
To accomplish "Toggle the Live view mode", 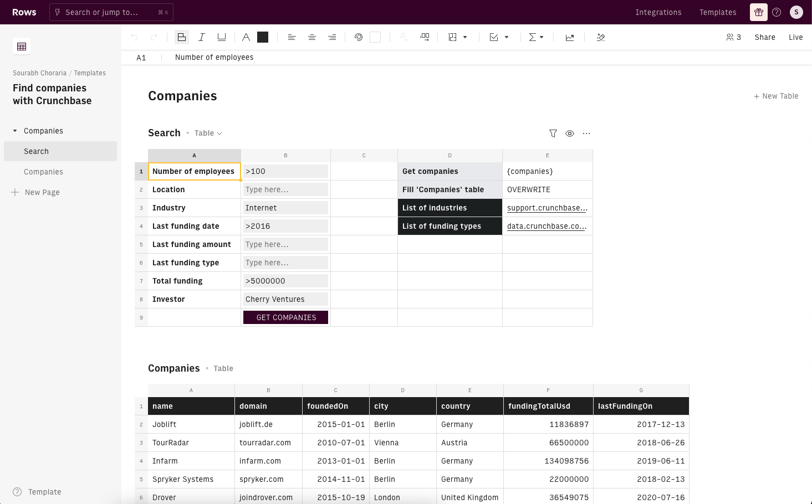I will point(796,37).
